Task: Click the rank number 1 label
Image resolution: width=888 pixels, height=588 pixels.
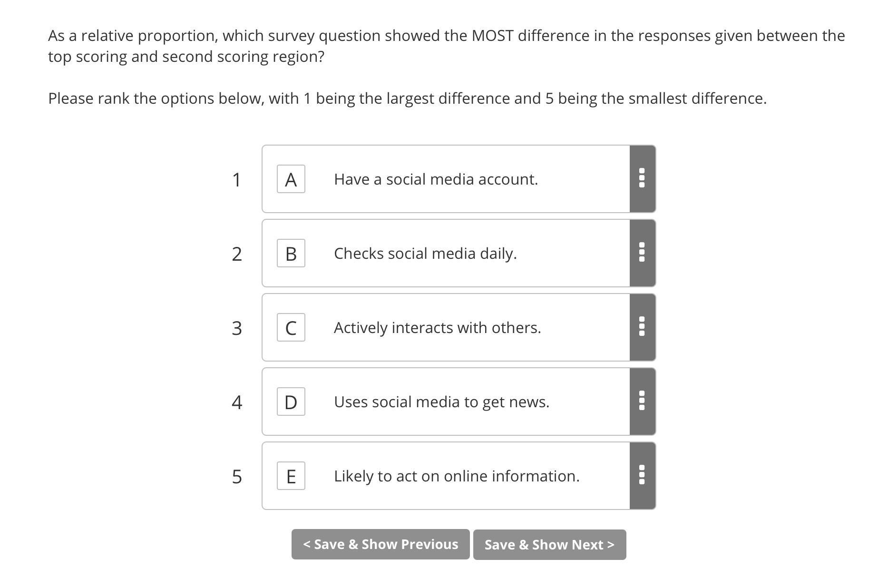Action: [x=236, y=179]
